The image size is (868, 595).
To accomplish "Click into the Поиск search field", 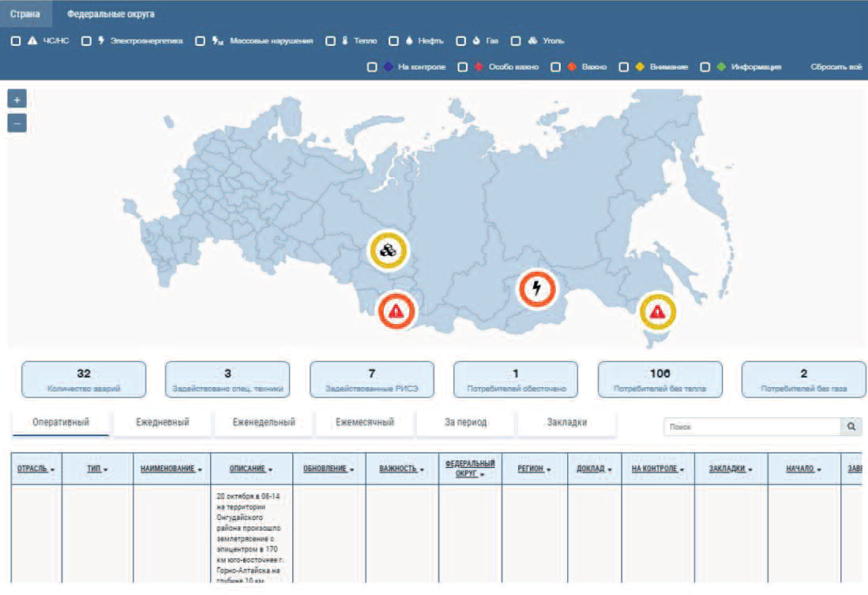I will click(x=753, y=427).
